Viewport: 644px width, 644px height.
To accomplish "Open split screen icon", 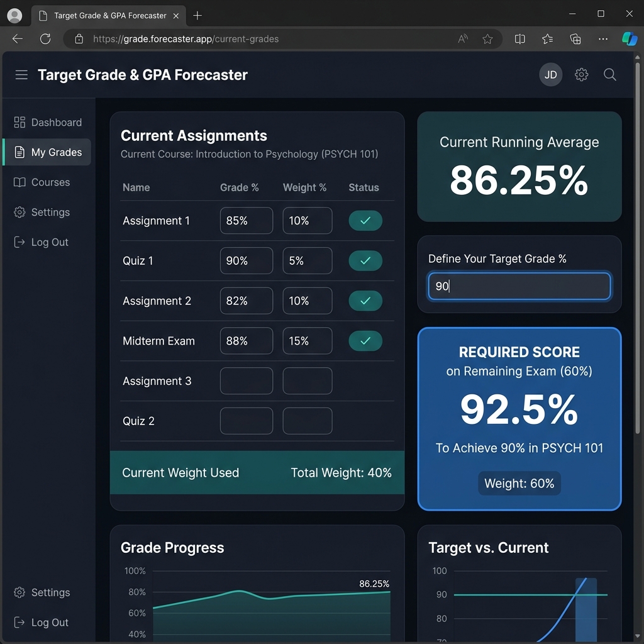I will (520, 39).
